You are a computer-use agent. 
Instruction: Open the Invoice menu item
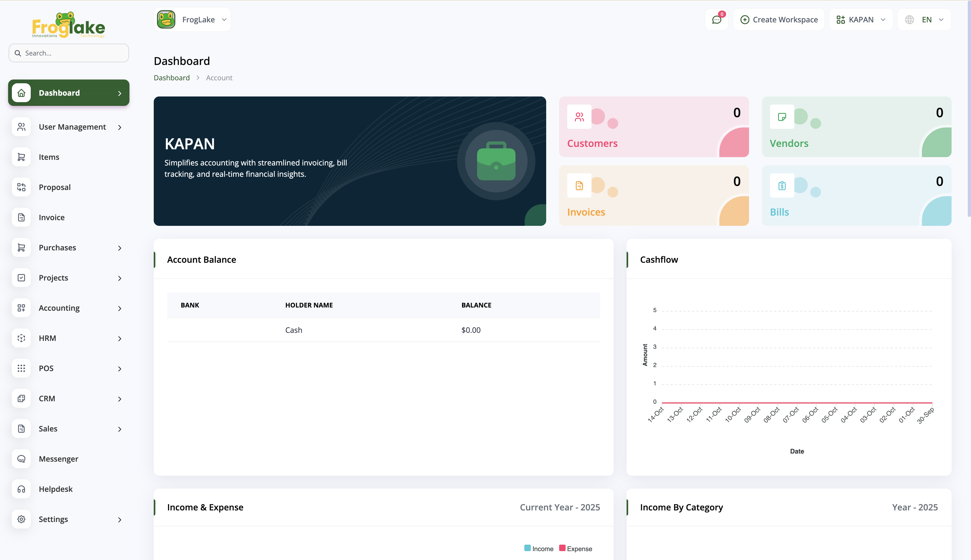pyautogui.click(x=52, y=218)
